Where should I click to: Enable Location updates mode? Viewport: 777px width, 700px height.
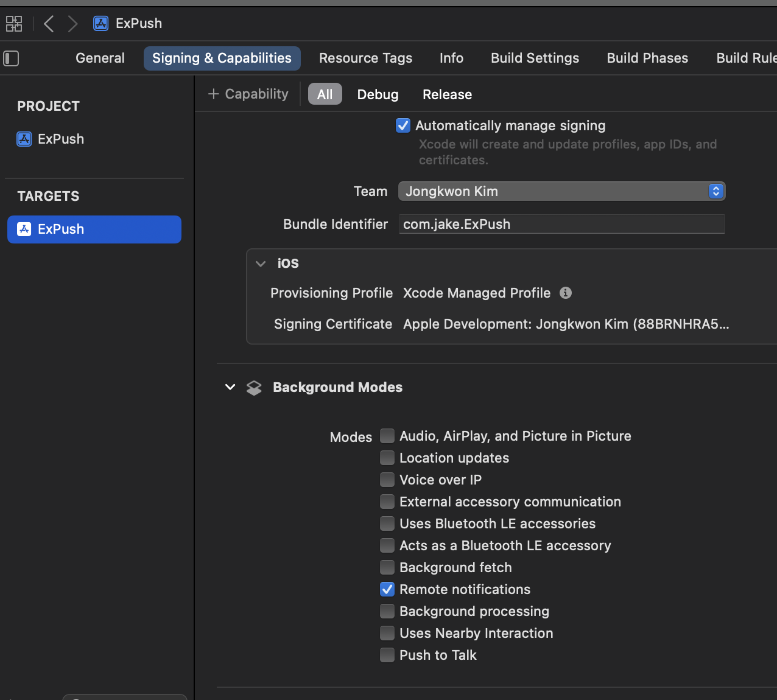pos(387,458)
